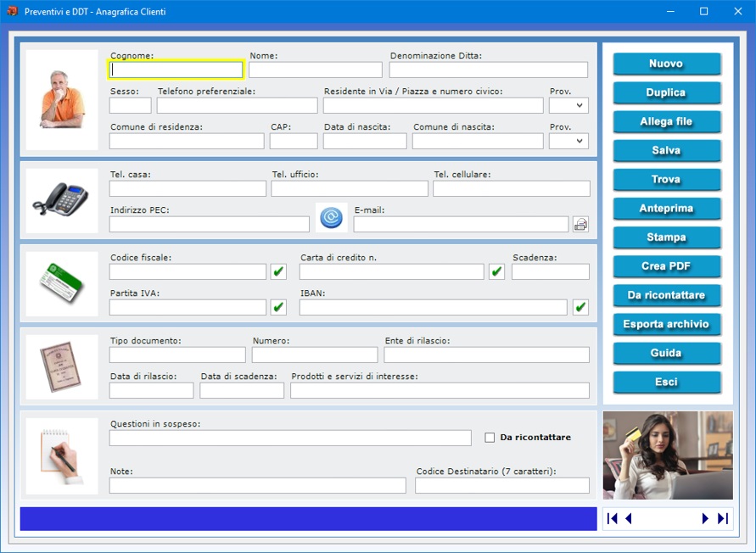Screen dimensions: 756x553
Task: Click the notepad writing hand image
Action: coord(62,456)
